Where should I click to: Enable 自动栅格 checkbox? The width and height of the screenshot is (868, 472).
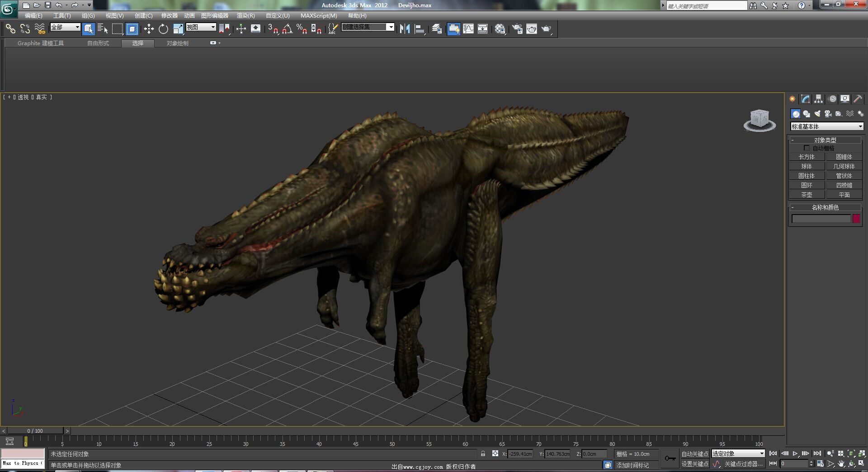pos(807,148)
